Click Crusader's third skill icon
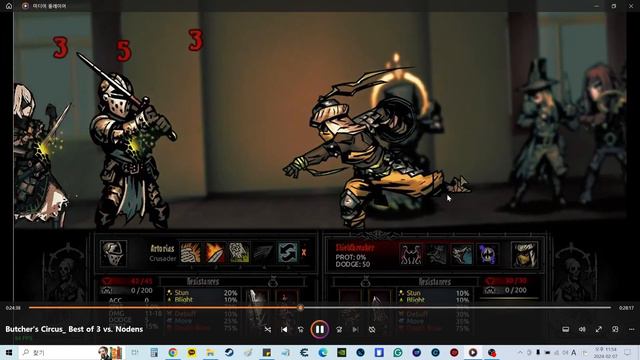Screen dimensions: 640x360 click(239, 252)
